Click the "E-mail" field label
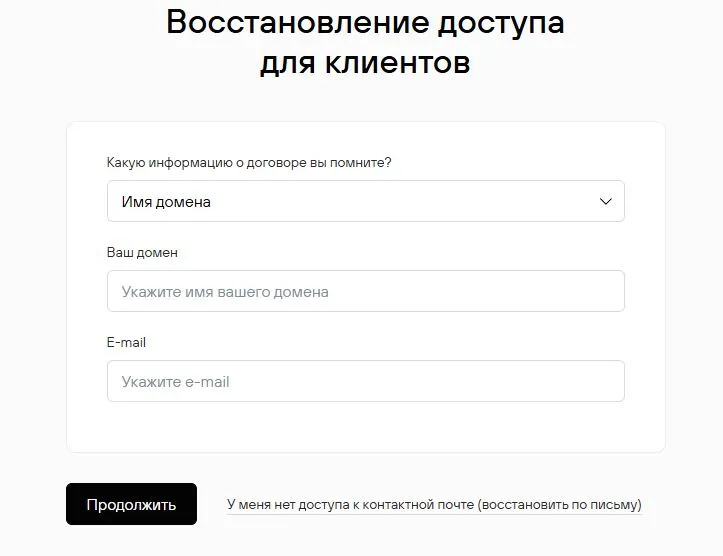 pyautogui.click(x=126, y=342)
